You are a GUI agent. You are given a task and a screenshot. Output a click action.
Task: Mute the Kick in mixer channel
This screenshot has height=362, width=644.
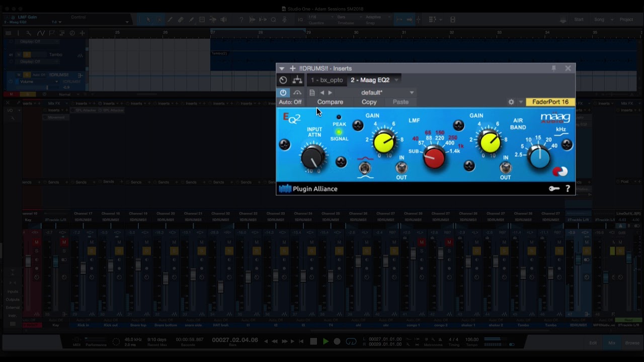[92, 242]
